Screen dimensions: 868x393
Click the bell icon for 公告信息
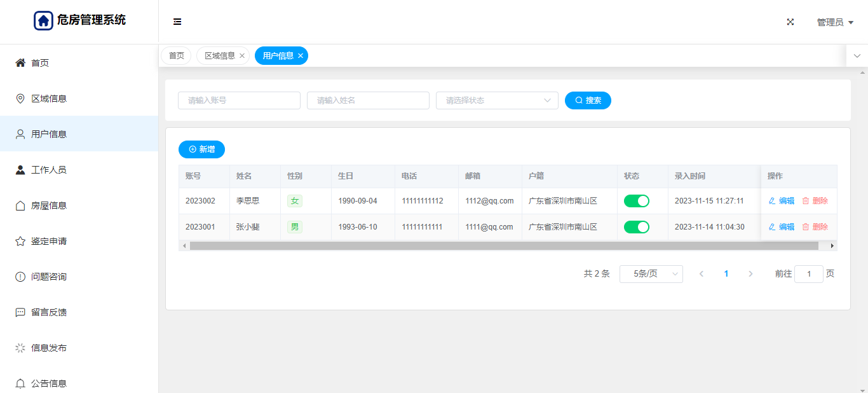coord(20,383)
